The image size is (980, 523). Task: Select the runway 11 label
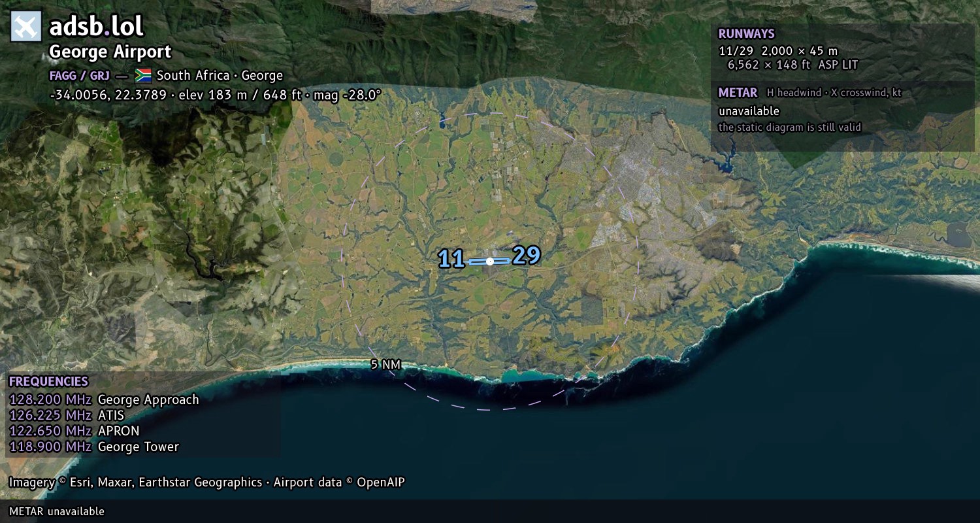(451, 259)
